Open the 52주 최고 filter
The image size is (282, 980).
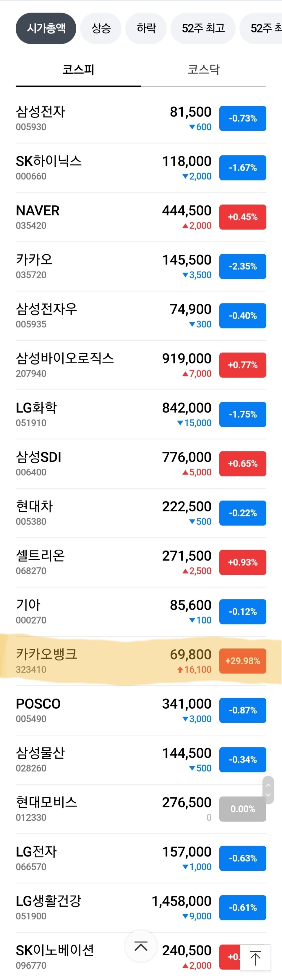[203, 28]
